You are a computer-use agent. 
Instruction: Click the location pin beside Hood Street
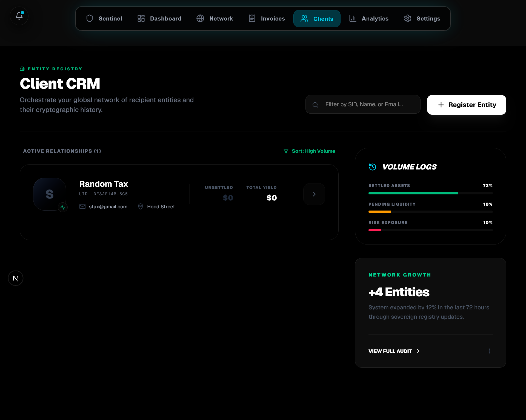[141, 206]
